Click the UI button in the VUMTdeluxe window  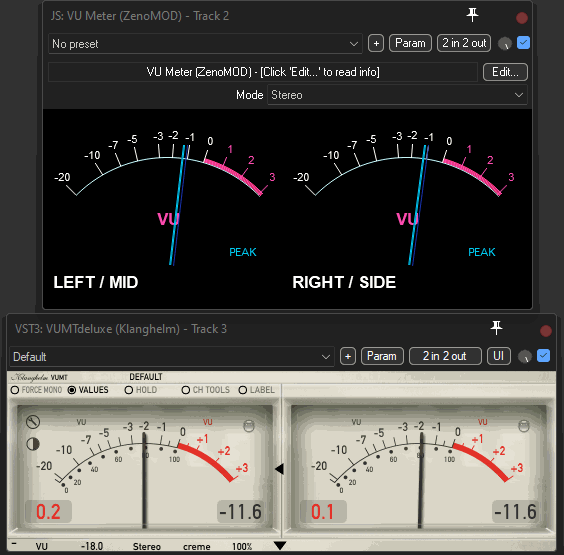499,356
